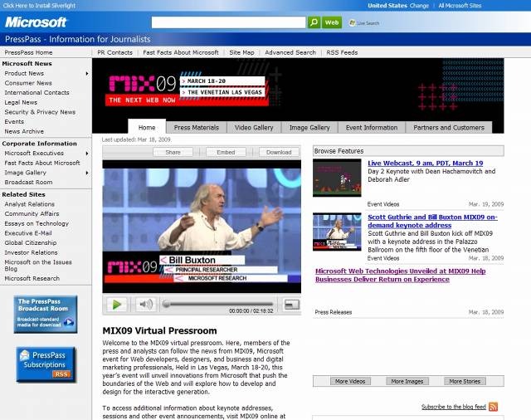
Task: Click the Live Search logo
Action: [x=364, y=23]
